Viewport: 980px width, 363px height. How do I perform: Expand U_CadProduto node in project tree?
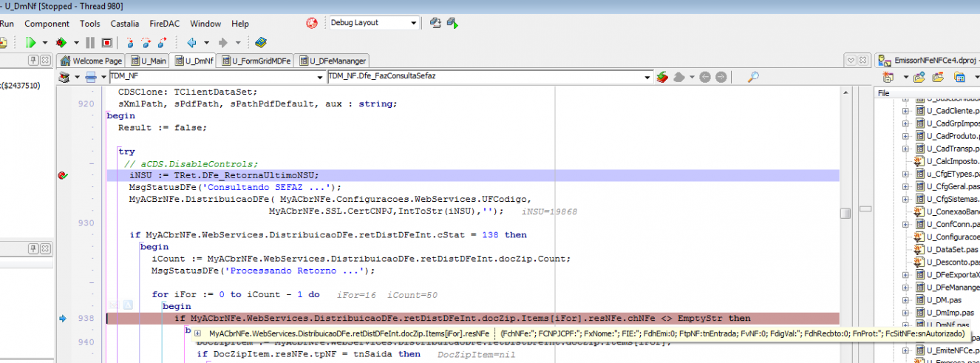905,136
